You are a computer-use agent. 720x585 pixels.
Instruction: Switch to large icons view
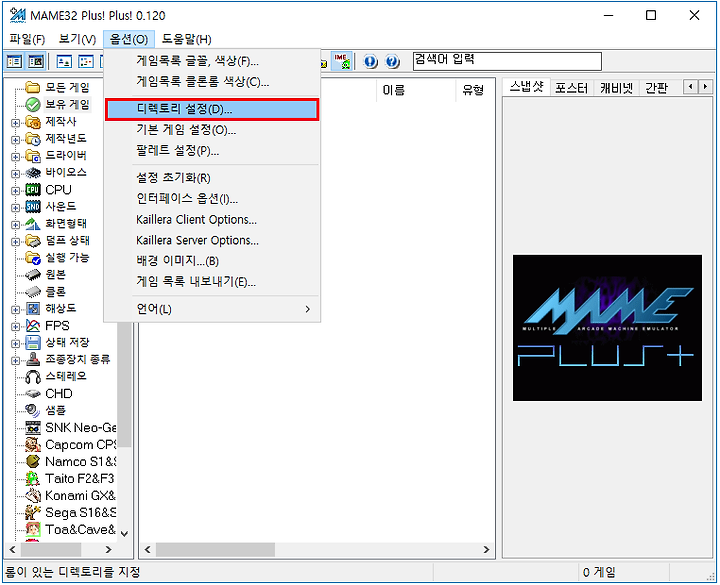point(64,61)
